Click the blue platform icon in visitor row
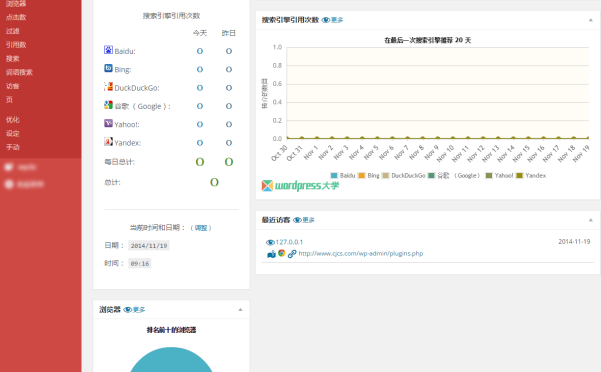 (271, 254)
